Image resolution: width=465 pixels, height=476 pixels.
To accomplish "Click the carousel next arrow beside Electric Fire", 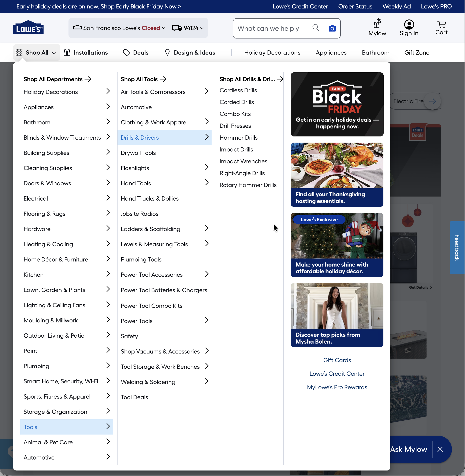I will tap(432, 101).
